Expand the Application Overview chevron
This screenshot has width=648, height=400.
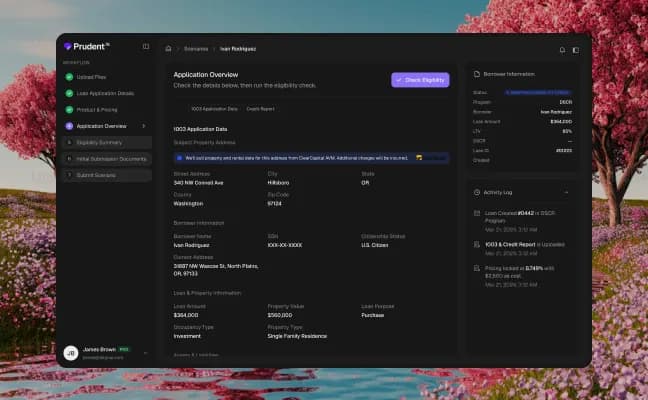(144, 126)
